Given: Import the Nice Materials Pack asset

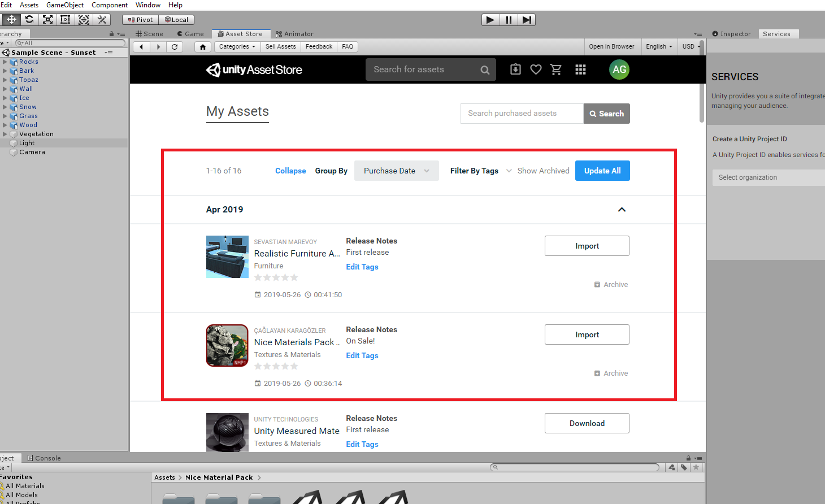Looking at the screenshot, I should coord(587,334).
